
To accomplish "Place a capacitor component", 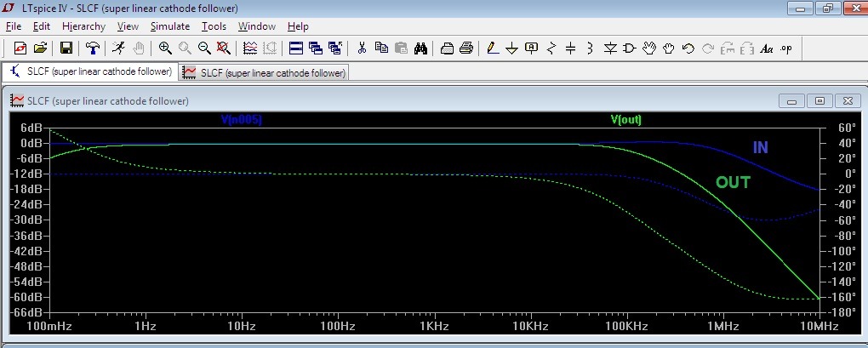I will click(571, 48).
